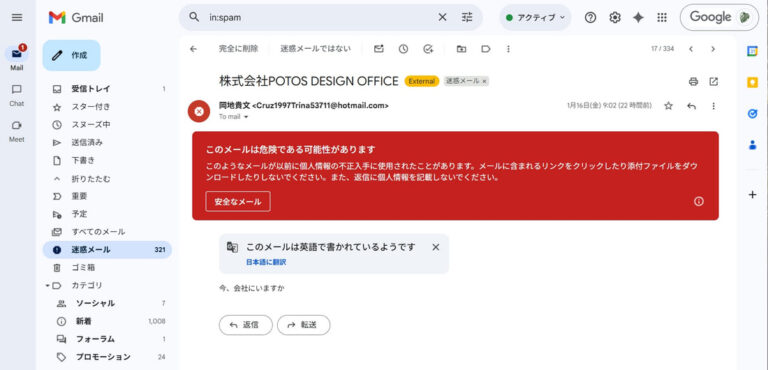Open すべてのメール all mail folder
768x370 pixels.
tap(107, 232)
